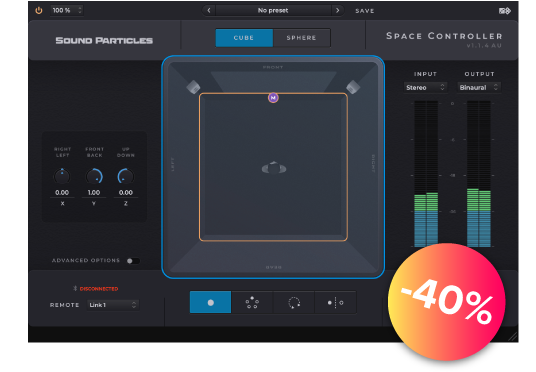536x372 pixels.
Task: Click the Save preset button
Action: (x=365, y=11)
